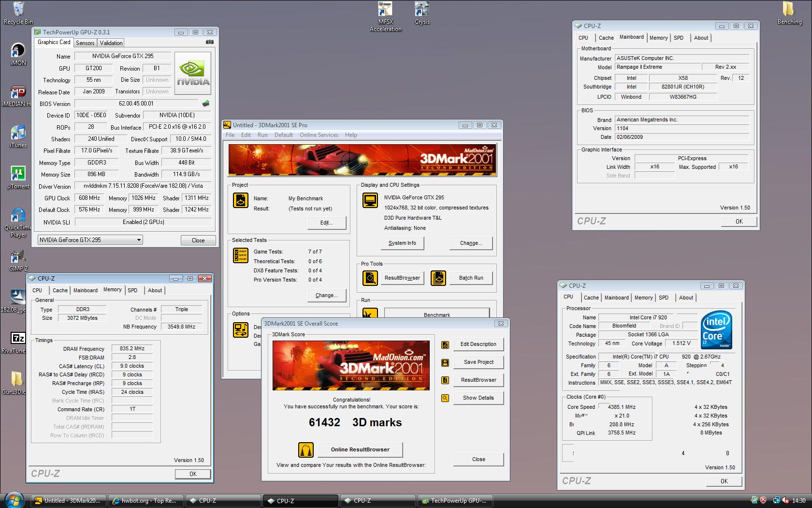The width and height of the screenshot is (812, 508).
Task: Click the GPU-Z BIOS save chip icon
Action: click(x=206, y=103)
